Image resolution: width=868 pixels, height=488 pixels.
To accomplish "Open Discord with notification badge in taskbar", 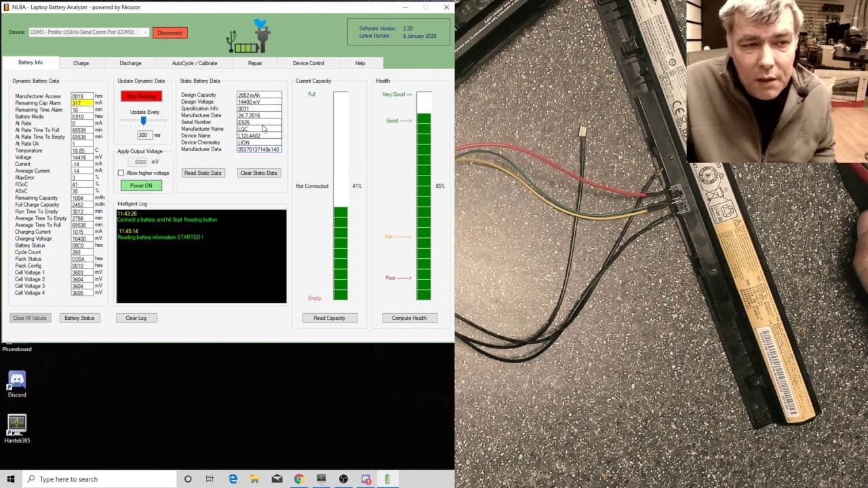I will click(x=366, y=479).
